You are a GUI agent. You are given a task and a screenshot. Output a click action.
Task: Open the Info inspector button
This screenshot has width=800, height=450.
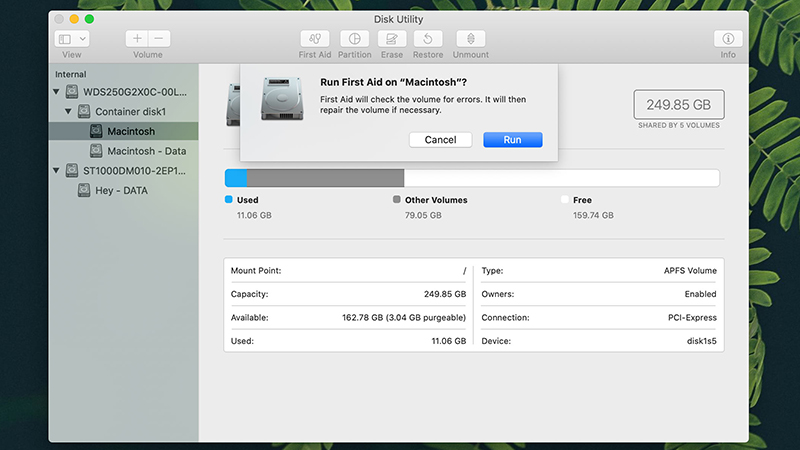point(728,39)
